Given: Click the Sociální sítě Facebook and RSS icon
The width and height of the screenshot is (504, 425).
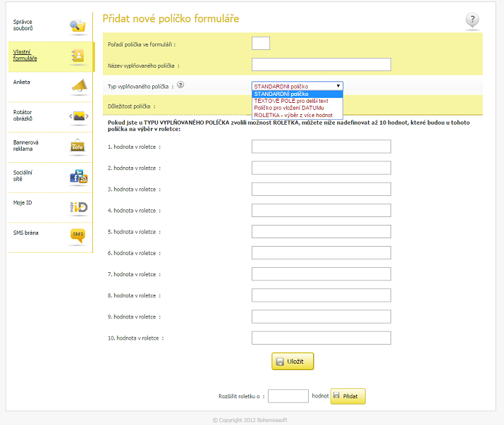Looking at the screenshot, I should pos(78,176).
